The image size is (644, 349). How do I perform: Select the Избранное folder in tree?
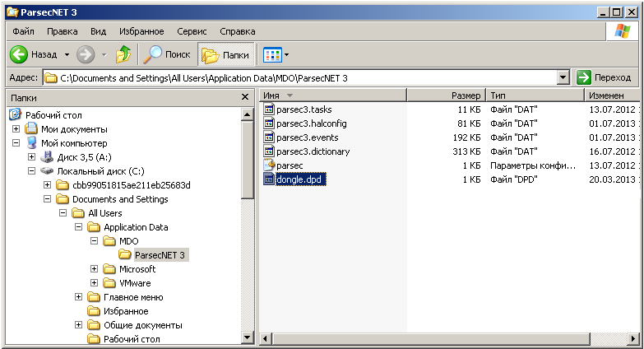pos(126,311)
